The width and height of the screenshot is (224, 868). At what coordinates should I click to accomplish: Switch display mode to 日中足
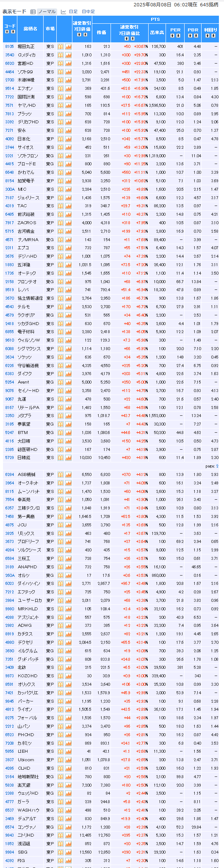88,12
